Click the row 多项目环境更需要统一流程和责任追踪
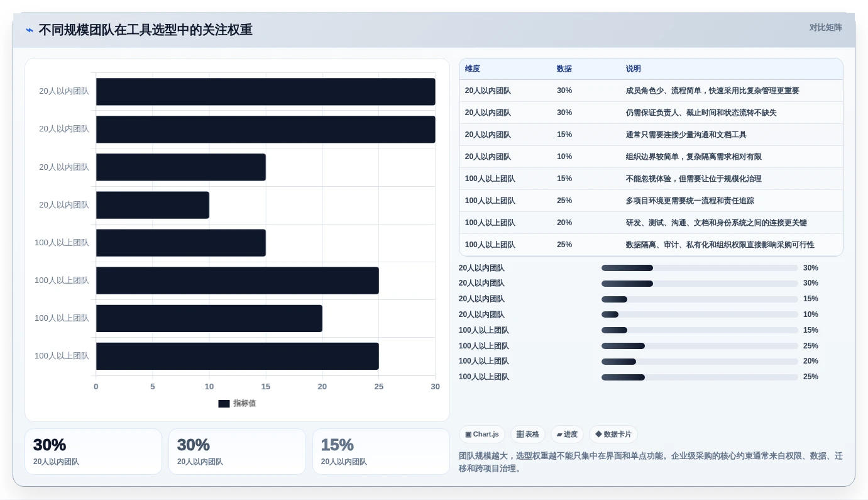The height and width of the screenshot is (500, 868). coord(651,201)
